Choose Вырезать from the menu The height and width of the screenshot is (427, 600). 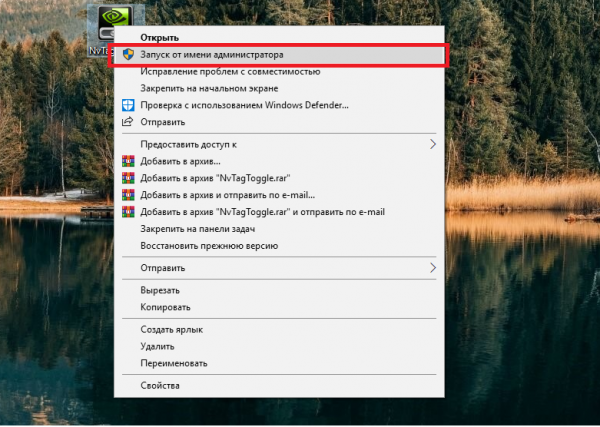(162, 290)
